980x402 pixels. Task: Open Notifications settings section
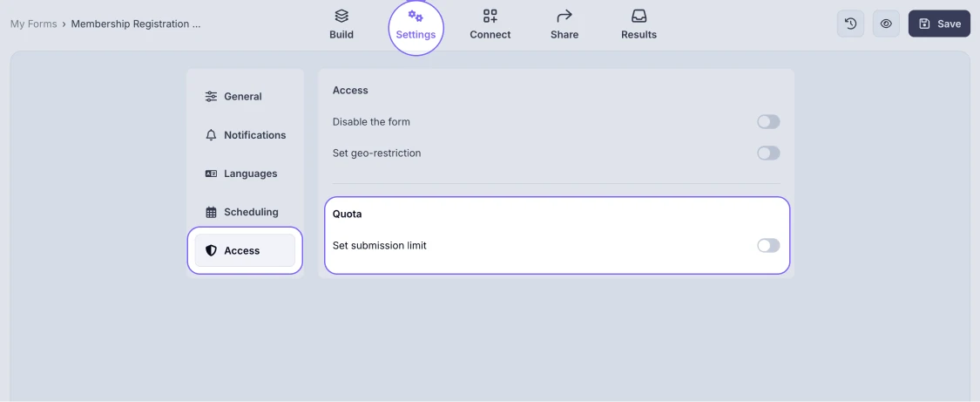[x=245, y=135]
